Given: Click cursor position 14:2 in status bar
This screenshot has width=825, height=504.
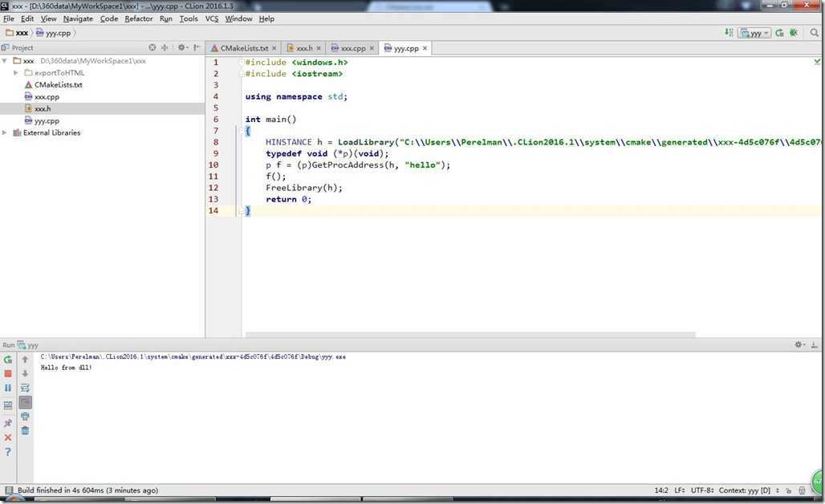Looking at the screenshot, I should [x=661, y=490].
